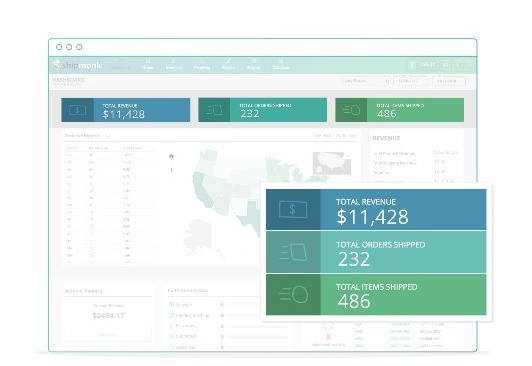Click the returned orders count 8
Screen dimensions: 532x366
(x=328, y=336)
